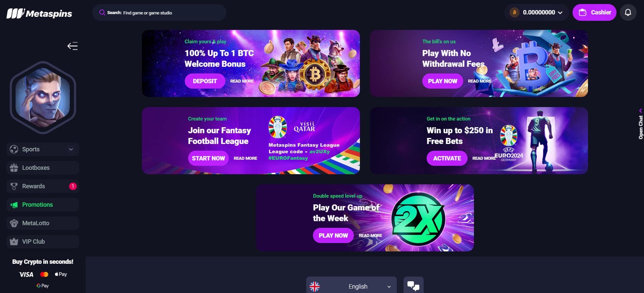Screen dimensions: 644x293
Task: Click the Bitcoin currency icon in the balance
Action: (x=515, y=12)
